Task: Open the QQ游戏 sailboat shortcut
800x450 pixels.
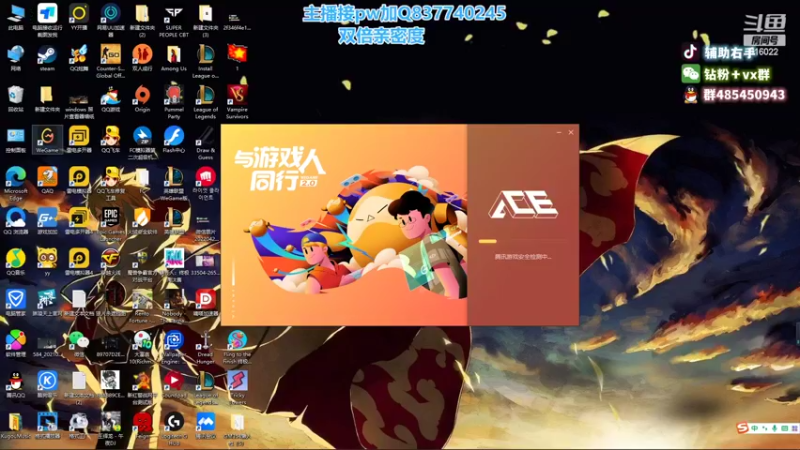Action: (110, 99)
